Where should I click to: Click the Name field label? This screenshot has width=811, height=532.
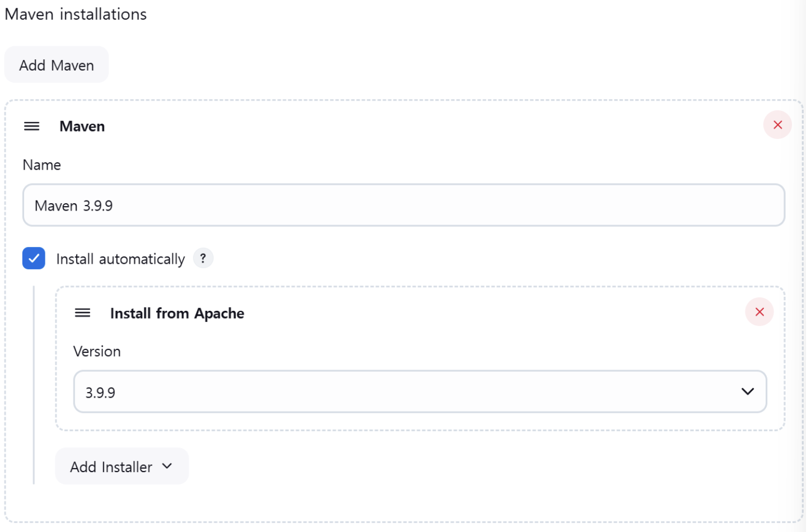(42, 165)
